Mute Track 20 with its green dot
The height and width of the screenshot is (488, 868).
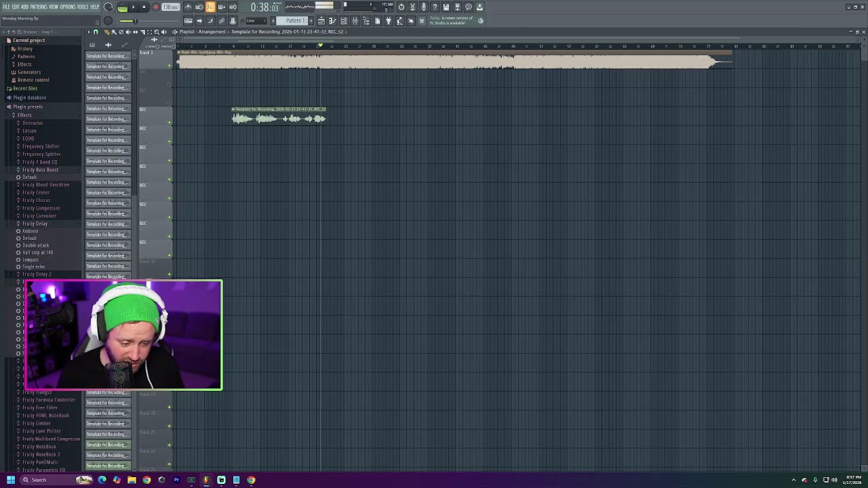click(170, 426)
